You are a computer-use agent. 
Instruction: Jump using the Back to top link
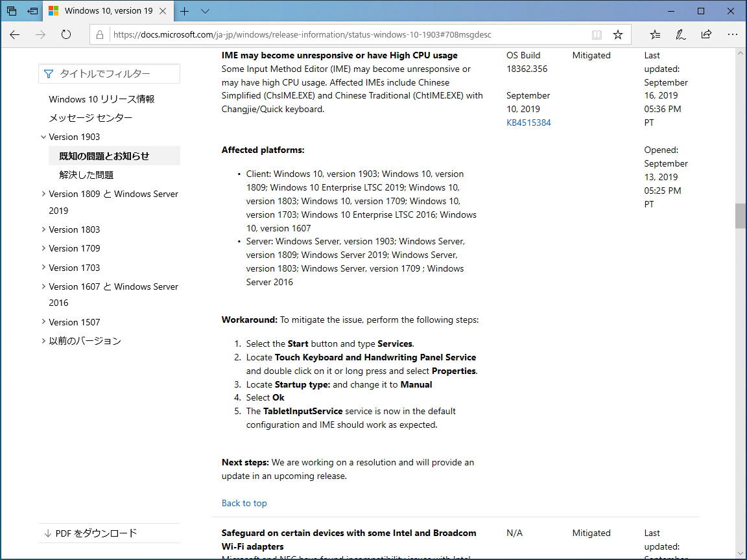coord(244,503)
